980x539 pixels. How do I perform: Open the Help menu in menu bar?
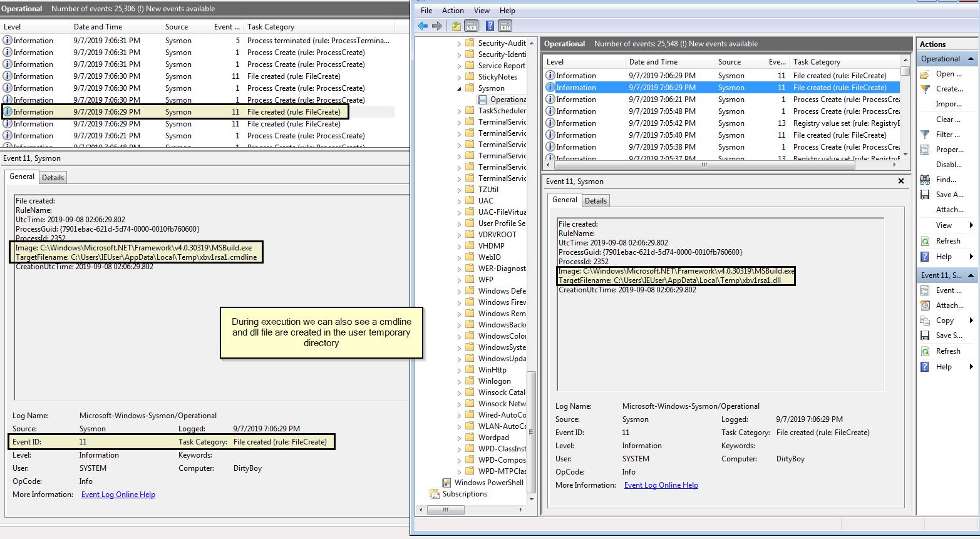coord(507,11)
